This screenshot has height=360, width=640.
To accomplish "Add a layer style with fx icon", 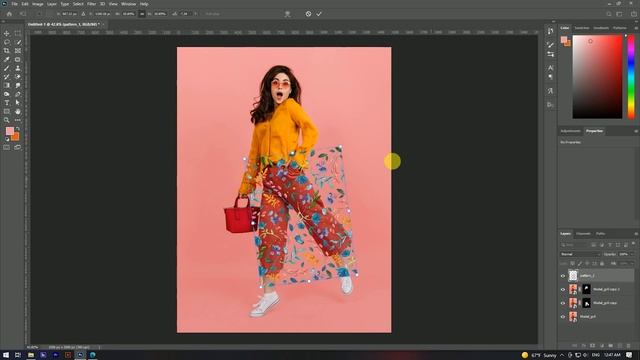I will pyautogui.click(x=584, y=346).
